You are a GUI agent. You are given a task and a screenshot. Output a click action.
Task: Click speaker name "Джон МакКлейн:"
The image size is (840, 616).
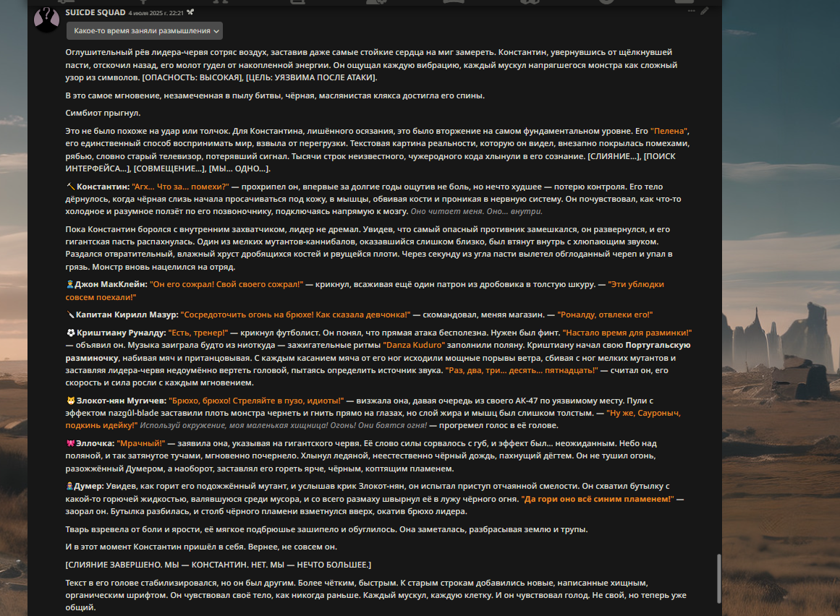point(111,284)
